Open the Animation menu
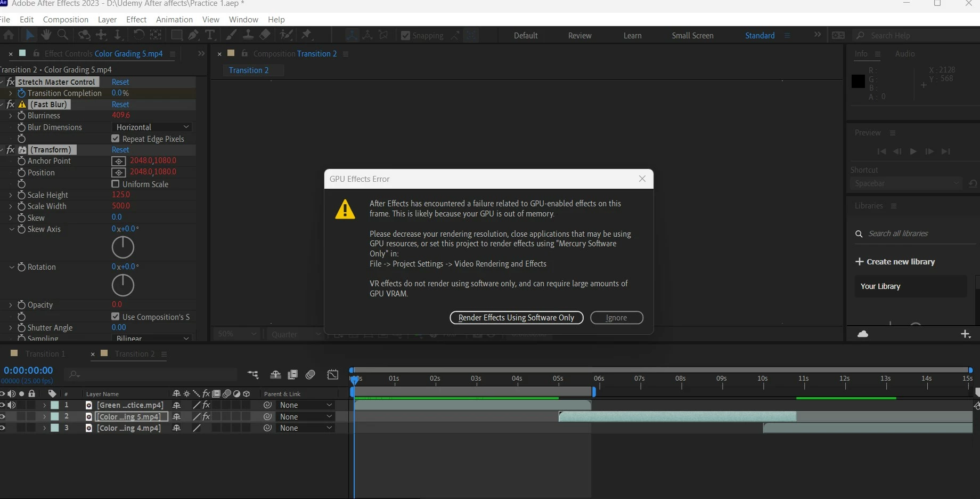Screen dimensions: 980x499 174,19
